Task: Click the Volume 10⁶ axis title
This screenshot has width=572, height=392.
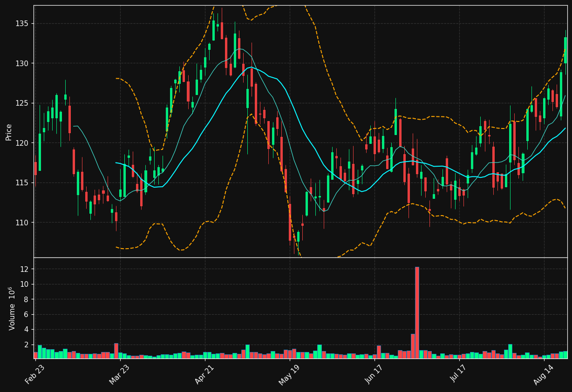Action: (x=11, y=308)
